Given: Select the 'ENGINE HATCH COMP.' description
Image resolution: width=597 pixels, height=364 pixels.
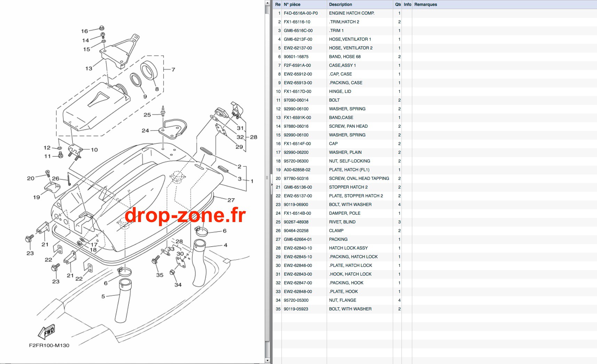Looking at the screenshot, I should pos(352,13).
